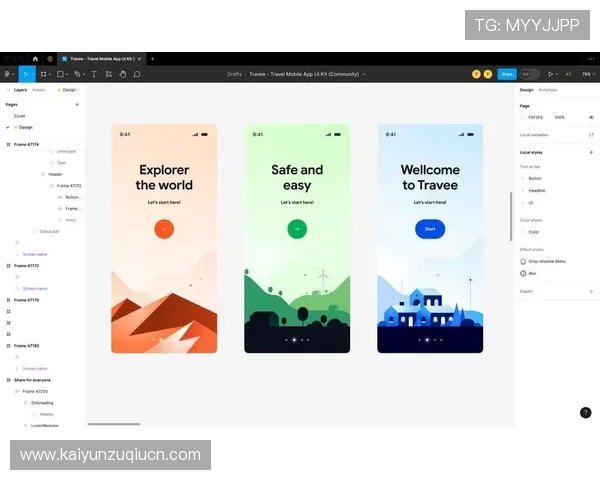The image size is (600, 480).
Task: Open the Figma main menu icon
Action: click(7, 74)
